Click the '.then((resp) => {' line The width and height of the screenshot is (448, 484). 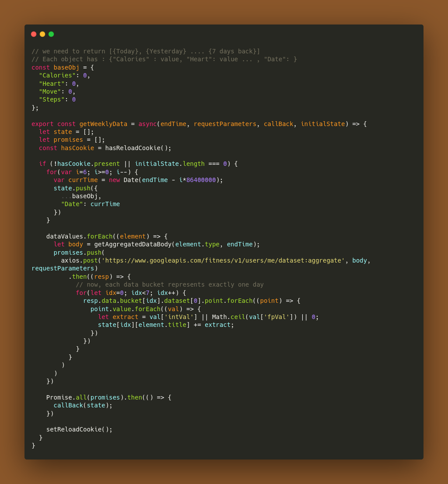click(x=100, y=277)
